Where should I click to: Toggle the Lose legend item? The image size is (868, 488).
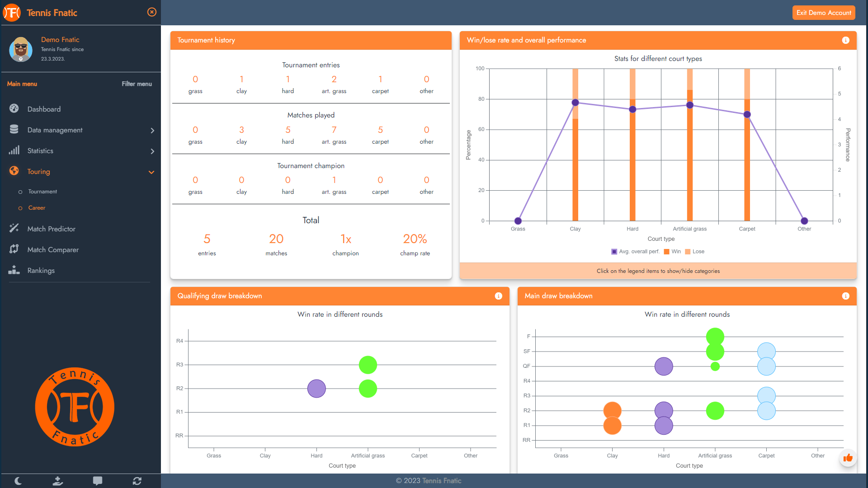695,252
